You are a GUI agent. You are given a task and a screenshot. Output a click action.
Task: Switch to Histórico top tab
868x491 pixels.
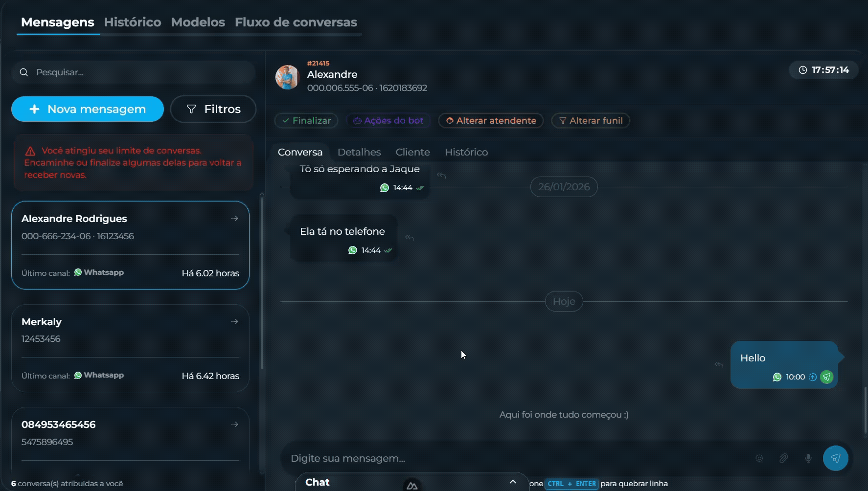133,22
